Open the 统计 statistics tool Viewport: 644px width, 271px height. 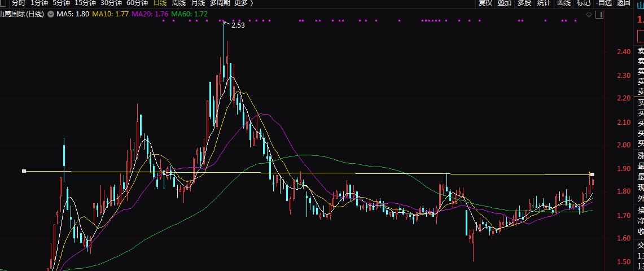[544, 3]
